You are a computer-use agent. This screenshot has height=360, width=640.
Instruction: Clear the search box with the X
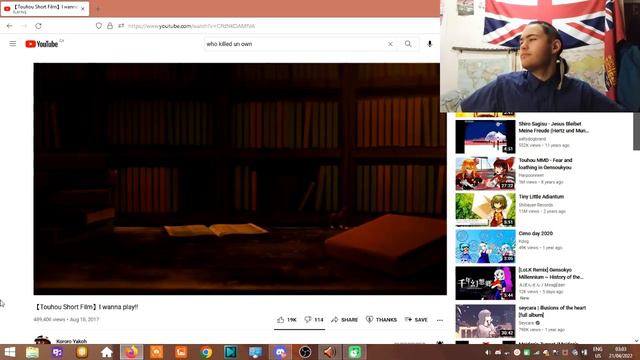390,44
